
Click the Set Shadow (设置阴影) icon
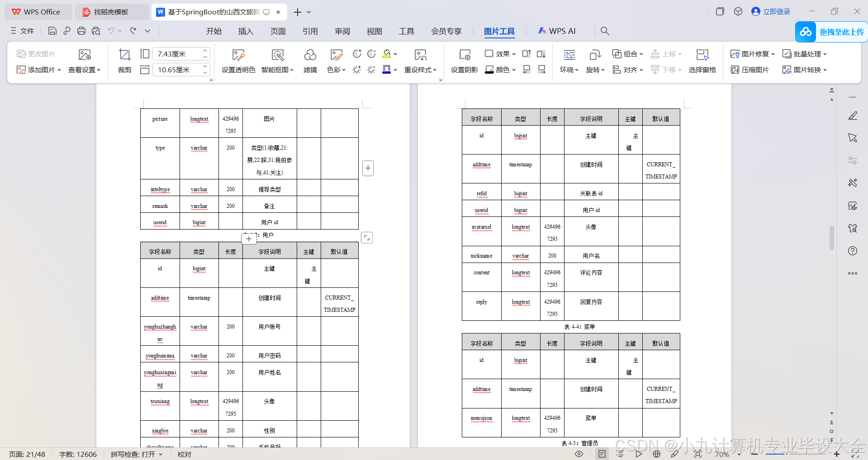click(465, 55)
